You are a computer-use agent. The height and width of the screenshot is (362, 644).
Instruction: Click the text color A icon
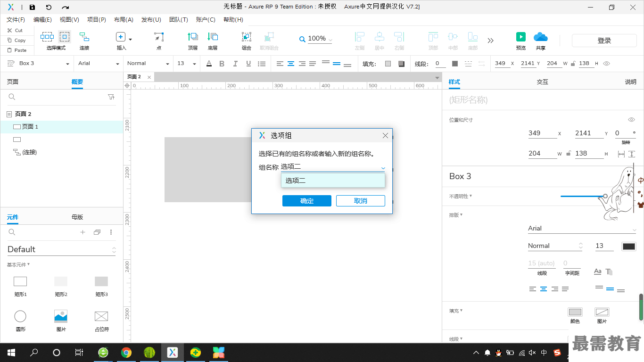(209, 64)
